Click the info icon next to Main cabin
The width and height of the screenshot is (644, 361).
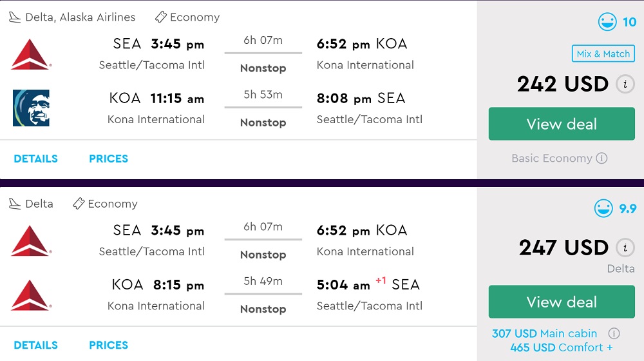tap(614, 334)
